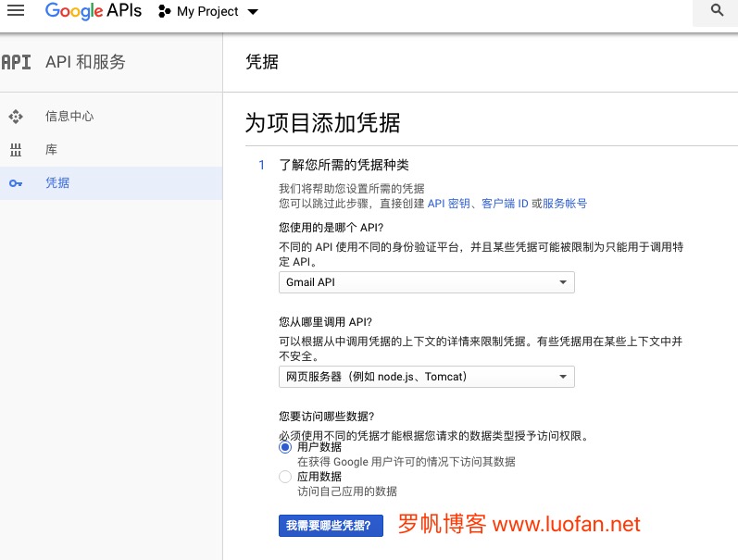Click the 凭据 key icon
Image resolution: width=738 pixels, height=560 pixels.
[x=16, y=183]
